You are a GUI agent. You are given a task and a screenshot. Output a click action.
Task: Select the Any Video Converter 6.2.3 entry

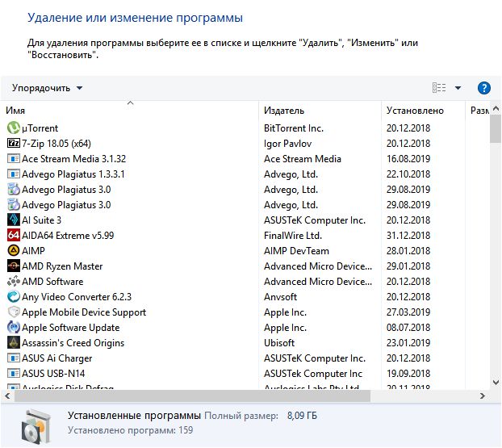77,297
